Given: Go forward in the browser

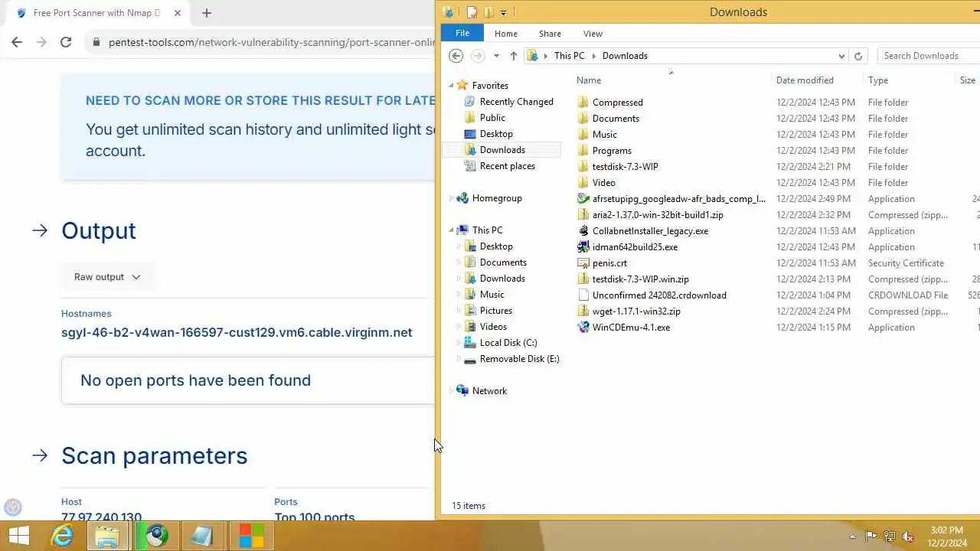Looking at the screenshot, I should pyautogui.click(x=41, y=42).
